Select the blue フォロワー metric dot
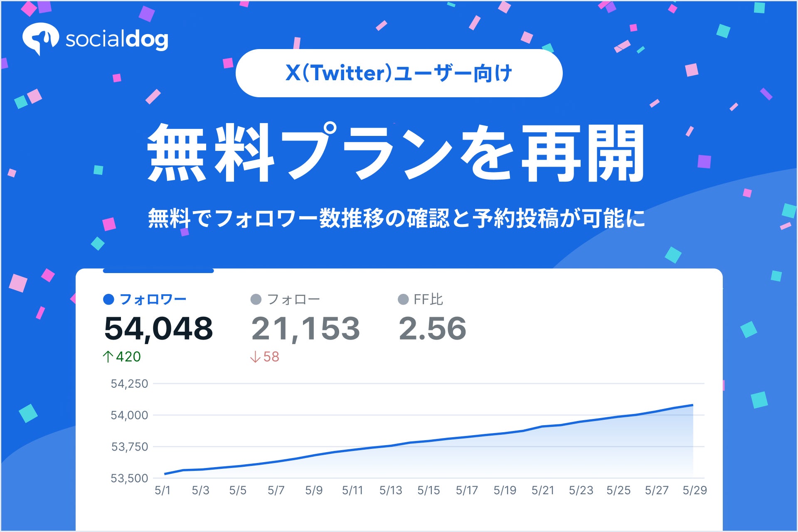 (x=108, y=299)
